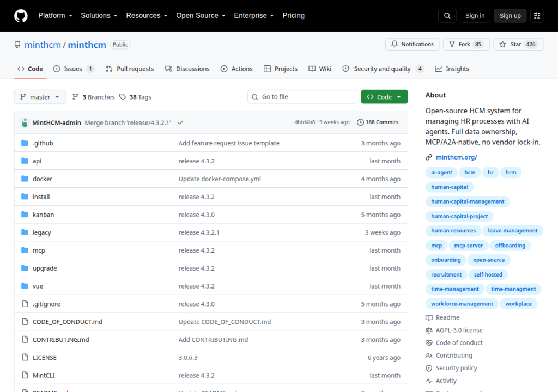
Task: Open the dbfd4b8 commit hash link
Action: [305, 122]
